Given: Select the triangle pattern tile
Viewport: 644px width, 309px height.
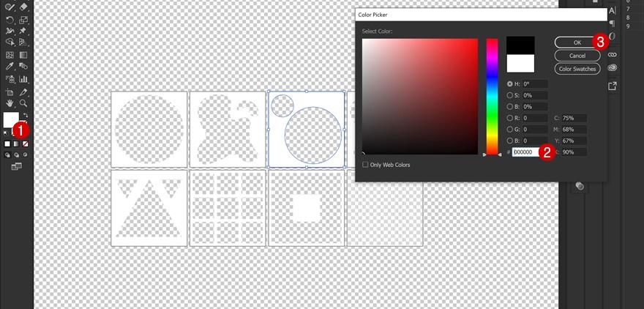Looking at the screenshot, I should pyautogui.click(x=149, y=208).
